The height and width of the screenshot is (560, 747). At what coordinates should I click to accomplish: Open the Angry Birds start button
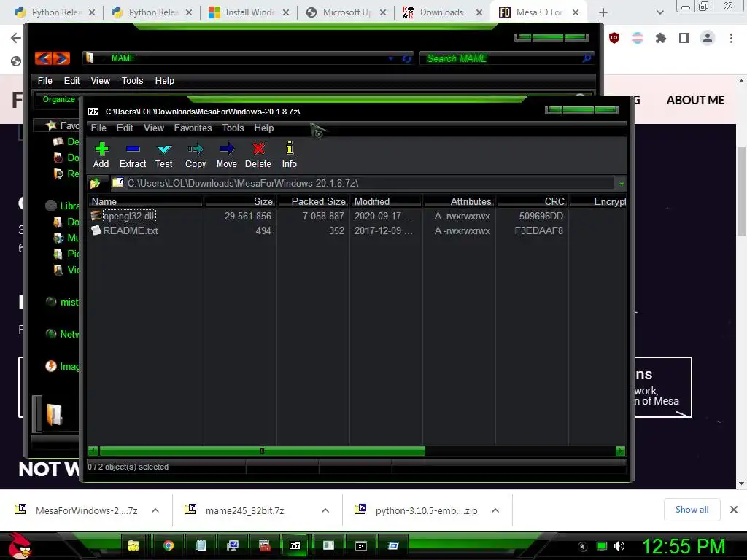click(20, 545)
